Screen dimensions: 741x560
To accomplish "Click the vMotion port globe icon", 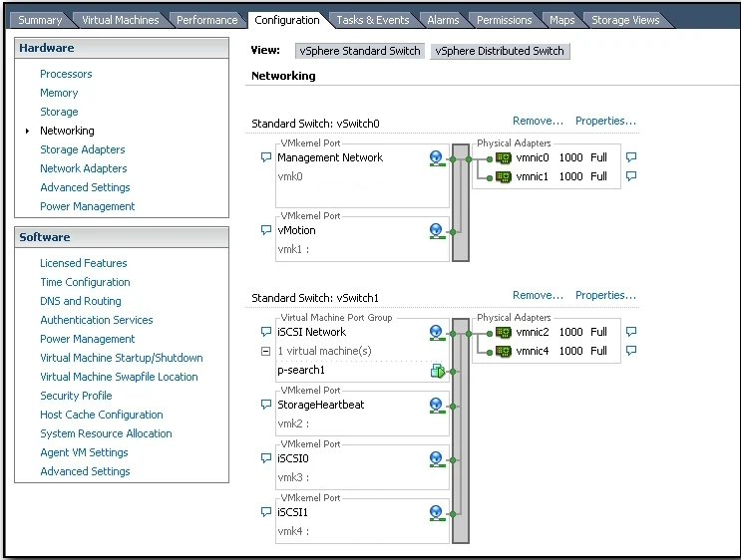I will click(x=436, y=231).
